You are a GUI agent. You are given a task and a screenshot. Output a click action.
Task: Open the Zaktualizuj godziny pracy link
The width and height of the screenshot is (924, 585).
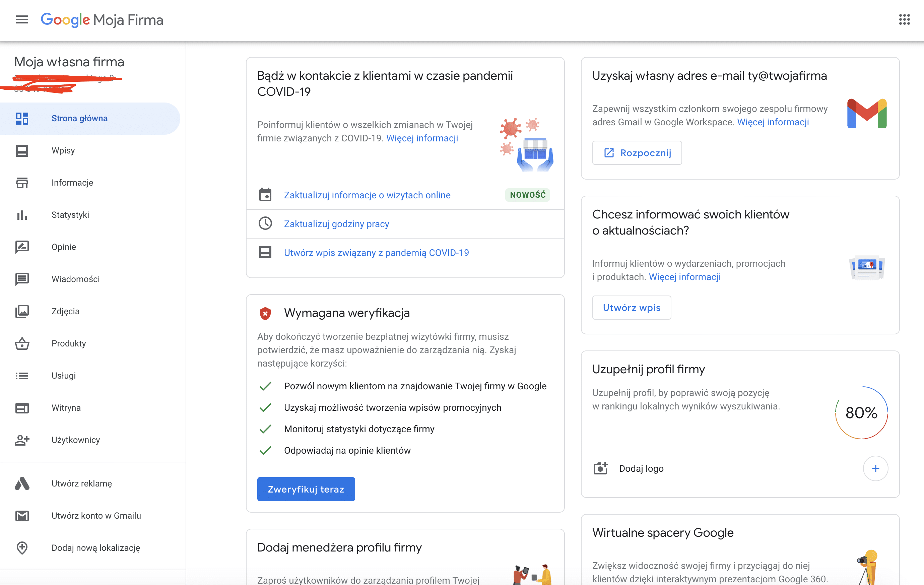pos(336,224)
